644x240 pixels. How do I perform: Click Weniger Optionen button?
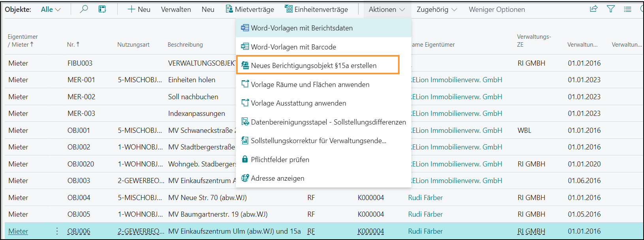click(x=497, y=9)
